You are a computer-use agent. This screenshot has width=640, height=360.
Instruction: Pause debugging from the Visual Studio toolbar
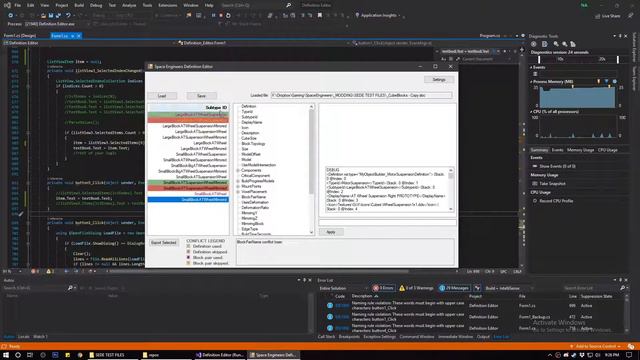[x=213, y=16]
